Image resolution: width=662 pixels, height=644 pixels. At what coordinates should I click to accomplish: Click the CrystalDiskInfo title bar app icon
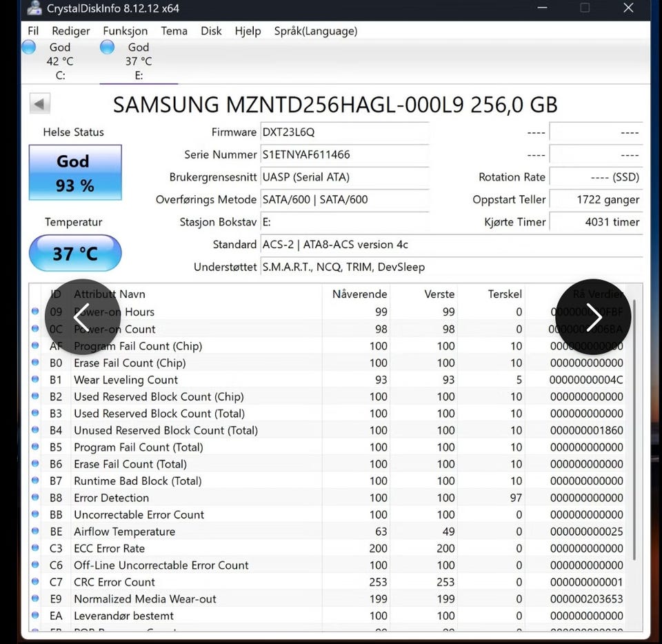34,8
